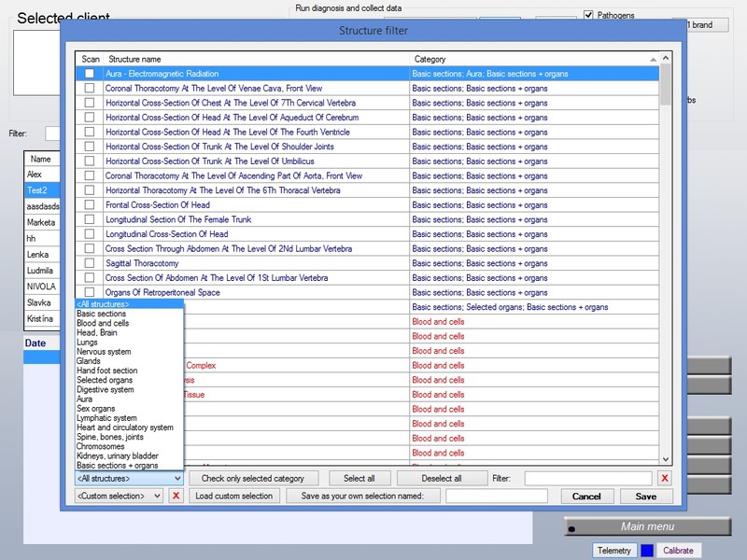Pick Nervous system in dropdown list

click(x=104, y=352)
